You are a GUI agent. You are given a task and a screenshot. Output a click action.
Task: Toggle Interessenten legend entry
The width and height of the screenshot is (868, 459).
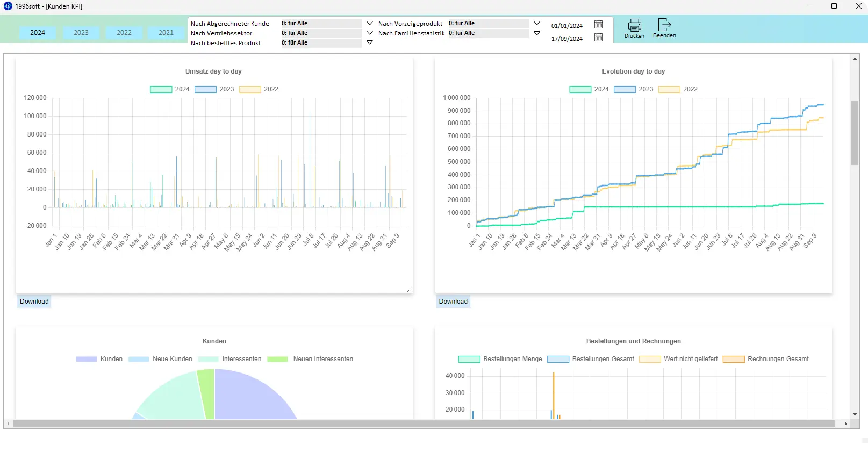tap(229, 359)
